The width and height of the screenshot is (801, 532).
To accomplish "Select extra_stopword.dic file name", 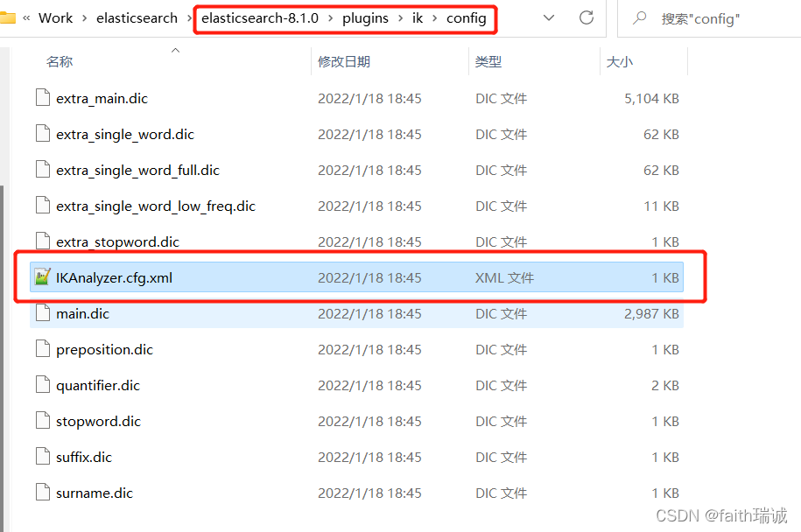I will (x=117, y=241).
